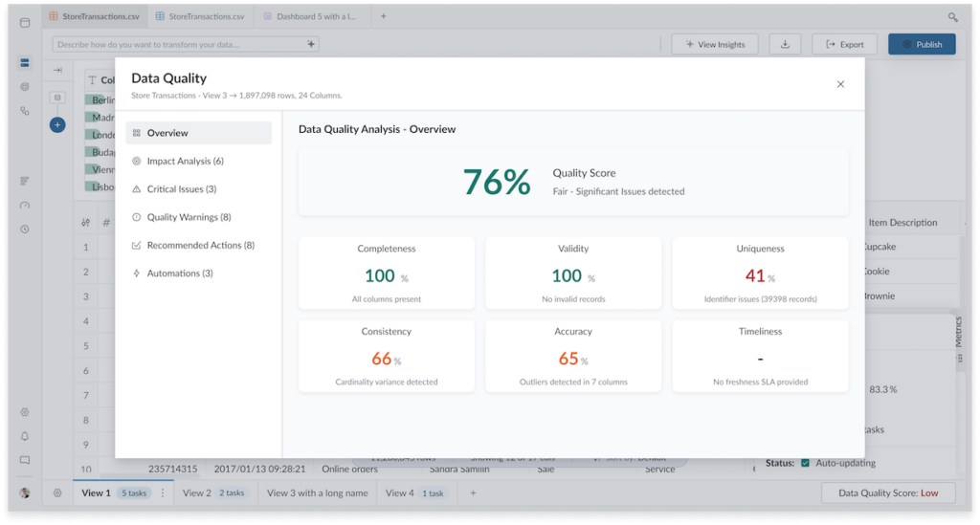The width and height of the screenshot is (980, 525).
Task: Click the Data Quality Score: Low indicator
Action: [888, 493]
